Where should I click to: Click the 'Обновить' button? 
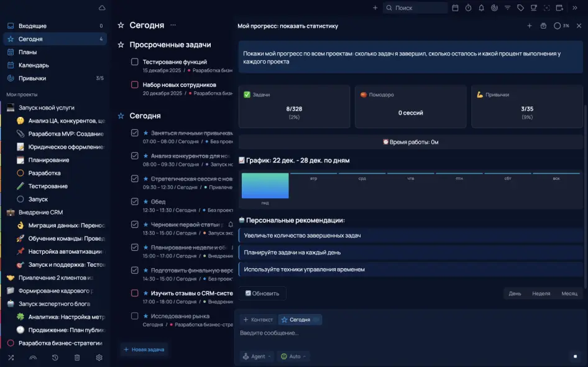click(262, 294)
